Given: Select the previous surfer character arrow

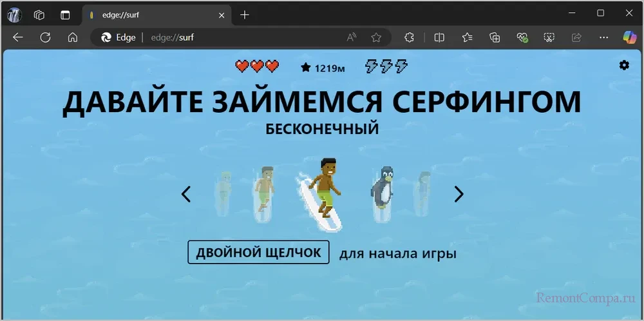Looking at the screenshot, I should coord(186,194).
